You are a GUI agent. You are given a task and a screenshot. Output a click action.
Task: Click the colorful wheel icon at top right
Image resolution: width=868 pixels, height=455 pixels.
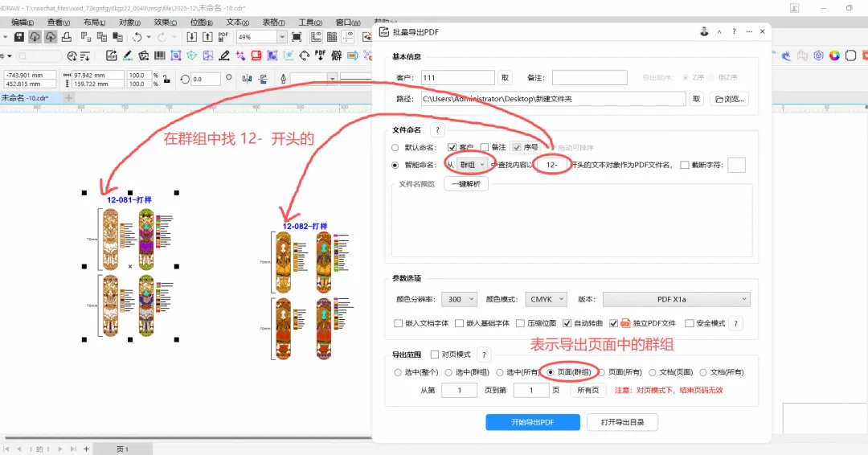[x=834, y=56]
